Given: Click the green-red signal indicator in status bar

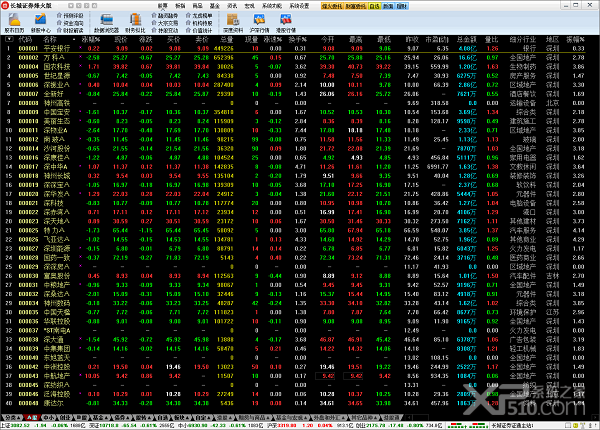Looking at the screenshot, I should pyautogui.click(x=467, y=425).
